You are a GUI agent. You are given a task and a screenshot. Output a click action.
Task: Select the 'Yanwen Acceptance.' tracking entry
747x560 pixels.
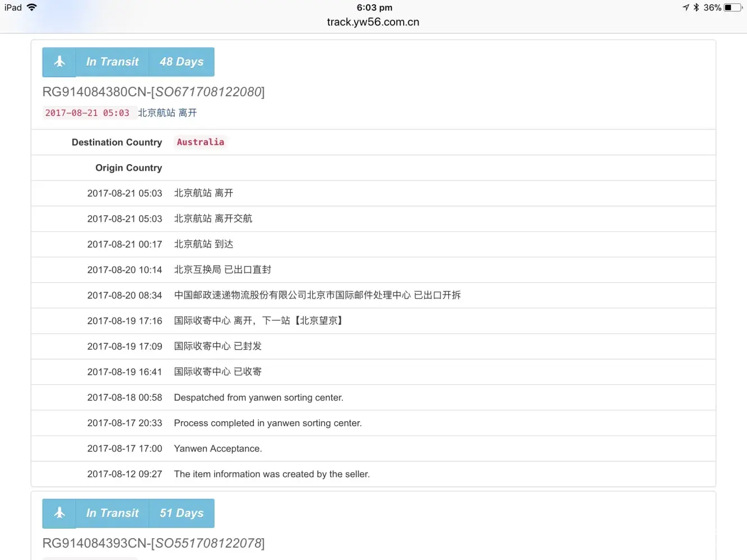218,449
